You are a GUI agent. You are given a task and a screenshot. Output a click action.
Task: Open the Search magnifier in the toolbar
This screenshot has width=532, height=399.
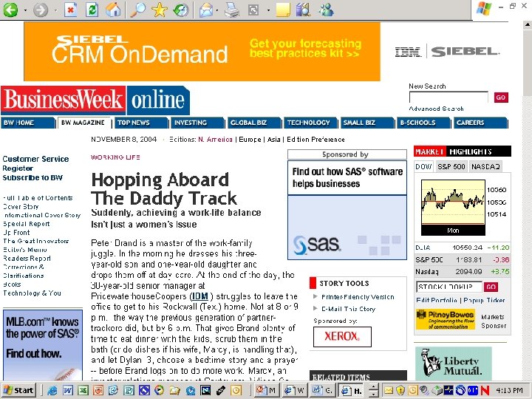click(137, 10)
